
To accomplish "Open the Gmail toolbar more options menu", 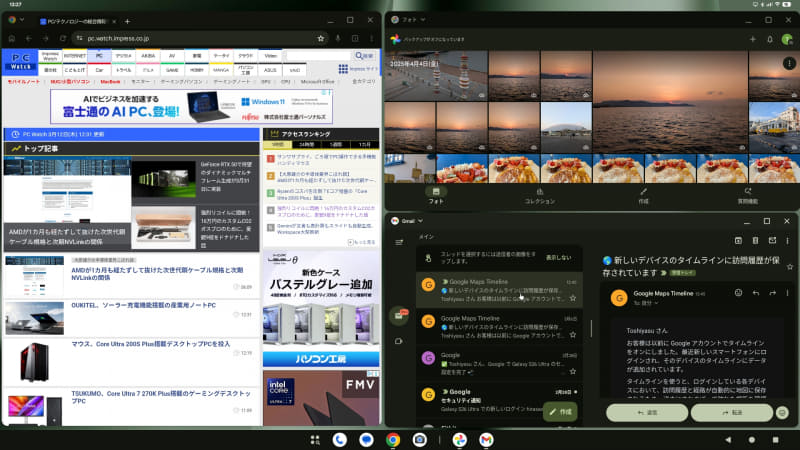I will point(787,240).
